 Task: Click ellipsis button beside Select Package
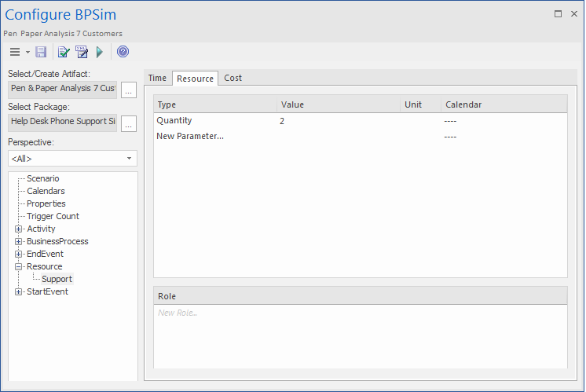tap(129, 123)
